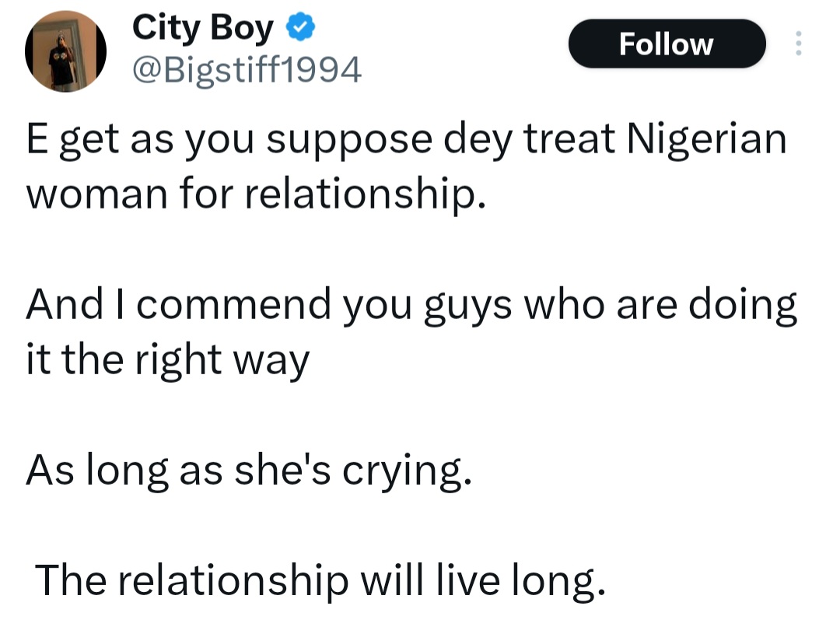Click the sentence "As long as she's crying."
The image size is (840, 627).
click(249, 471)
